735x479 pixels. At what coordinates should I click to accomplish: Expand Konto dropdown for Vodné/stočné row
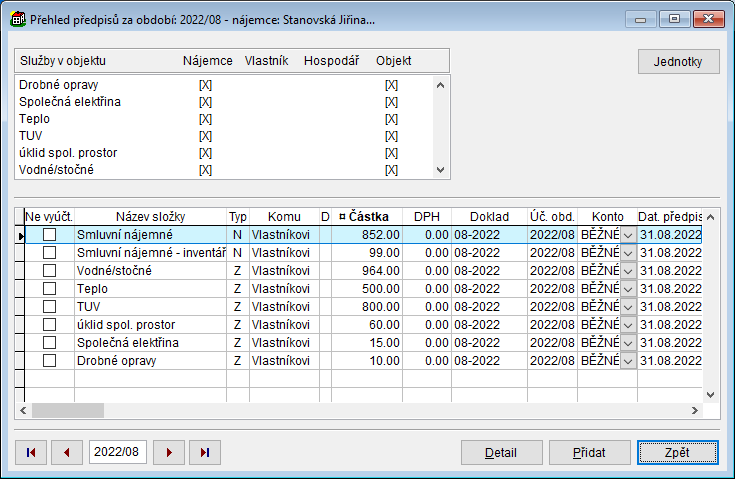point(628,270)
